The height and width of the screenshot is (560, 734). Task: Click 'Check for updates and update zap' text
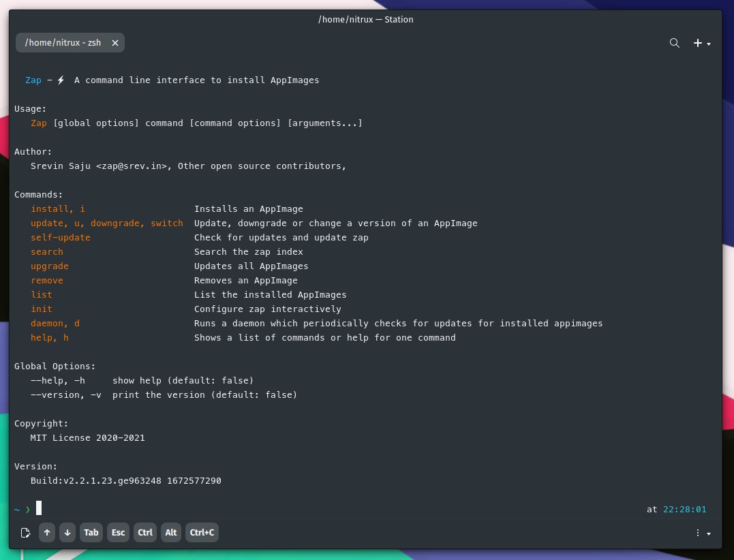(x=281, y=238)
